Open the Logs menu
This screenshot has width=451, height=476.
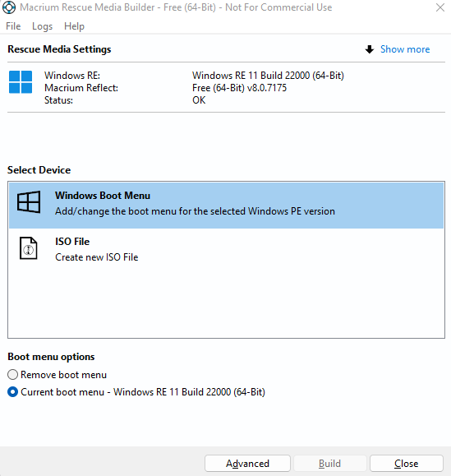pyautogui.click(x=42, y=26)
